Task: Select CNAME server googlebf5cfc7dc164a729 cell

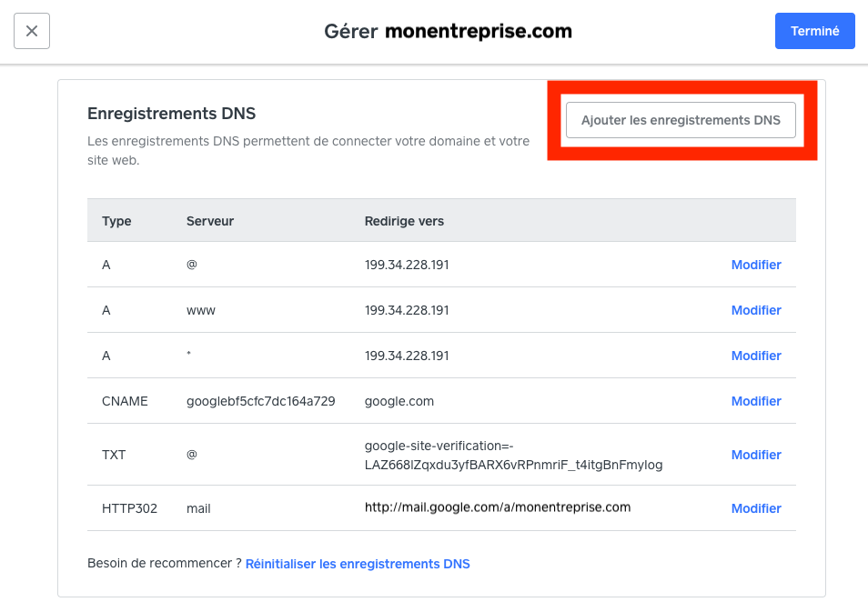Action: [261, 401]
